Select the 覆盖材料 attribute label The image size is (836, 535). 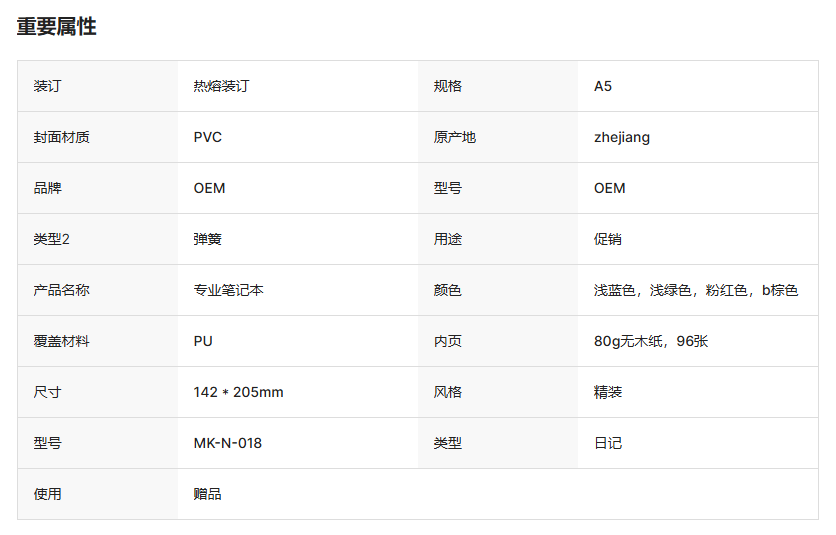(x=61, y=341)
